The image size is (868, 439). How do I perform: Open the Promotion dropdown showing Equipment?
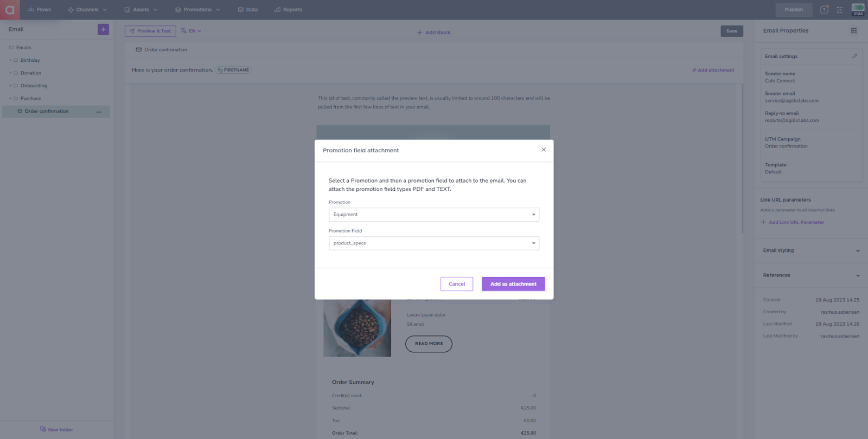click(434, 215)
